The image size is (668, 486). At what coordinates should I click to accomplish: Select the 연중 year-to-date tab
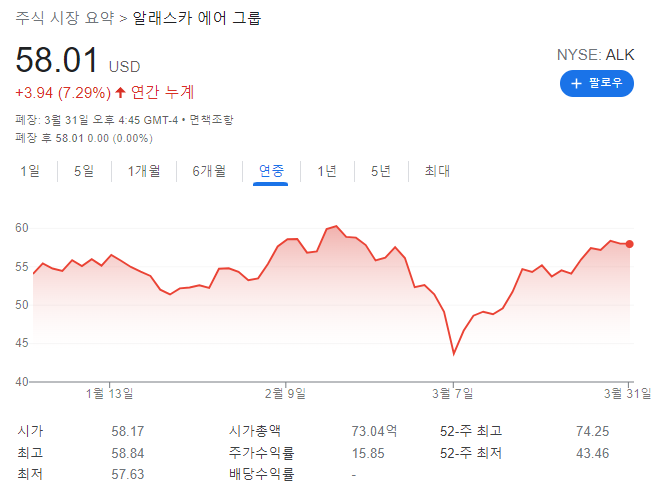[271, 171]
